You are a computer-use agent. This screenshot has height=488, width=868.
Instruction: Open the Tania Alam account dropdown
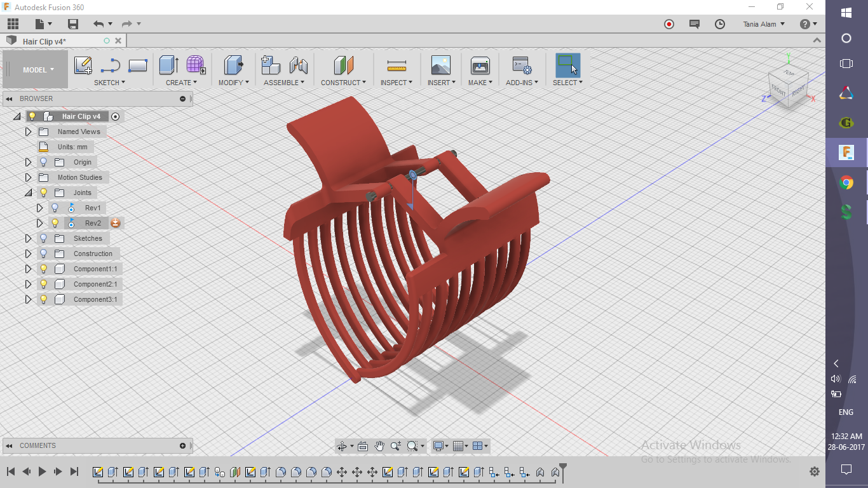click(764, 24)
